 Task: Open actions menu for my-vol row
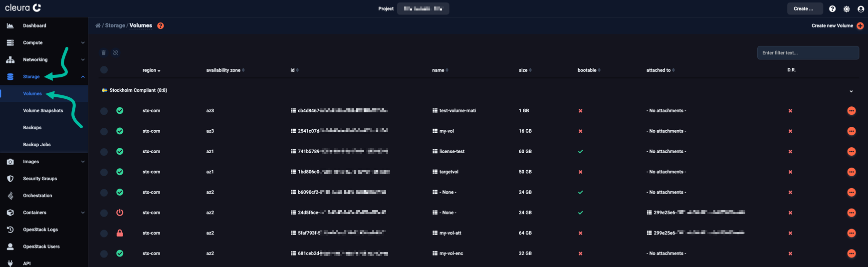tap(852, 131)
